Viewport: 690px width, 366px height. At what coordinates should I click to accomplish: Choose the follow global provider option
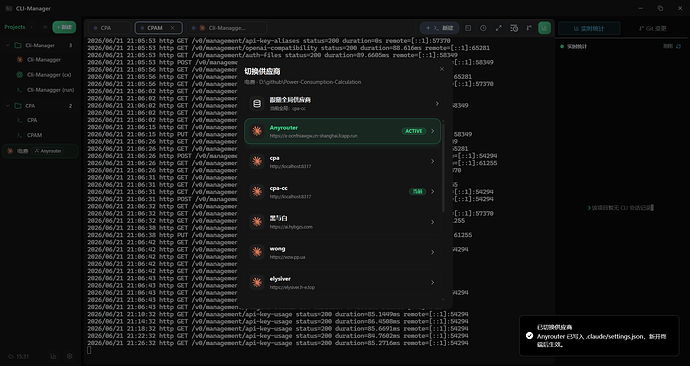click(342, 104)
